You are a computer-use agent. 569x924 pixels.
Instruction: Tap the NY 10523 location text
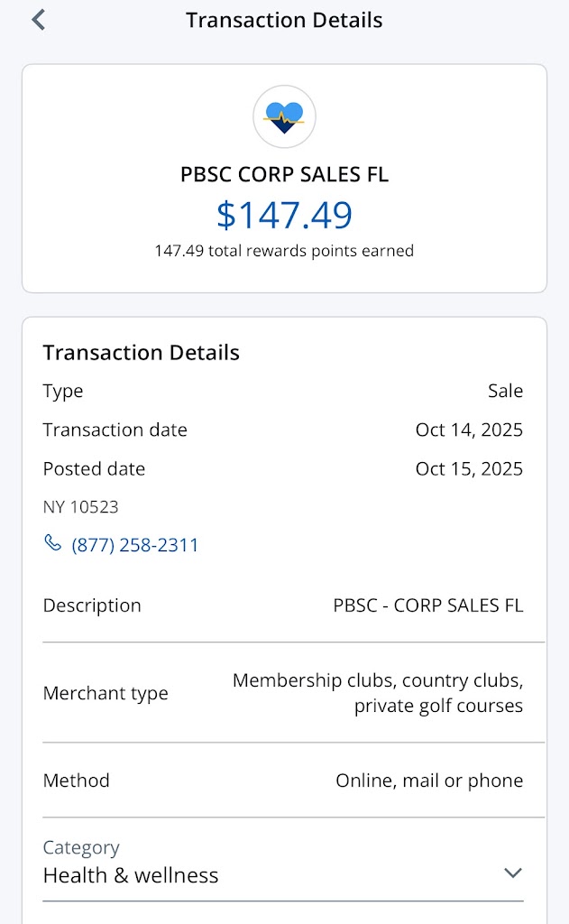coord(81,507)
